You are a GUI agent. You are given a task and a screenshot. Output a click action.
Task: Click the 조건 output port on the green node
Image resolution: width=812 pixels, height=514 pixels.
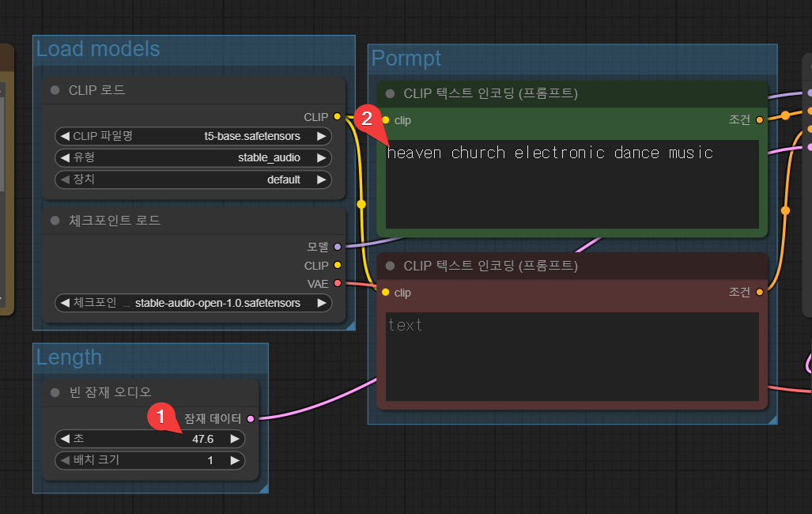(x=760, y=120)
